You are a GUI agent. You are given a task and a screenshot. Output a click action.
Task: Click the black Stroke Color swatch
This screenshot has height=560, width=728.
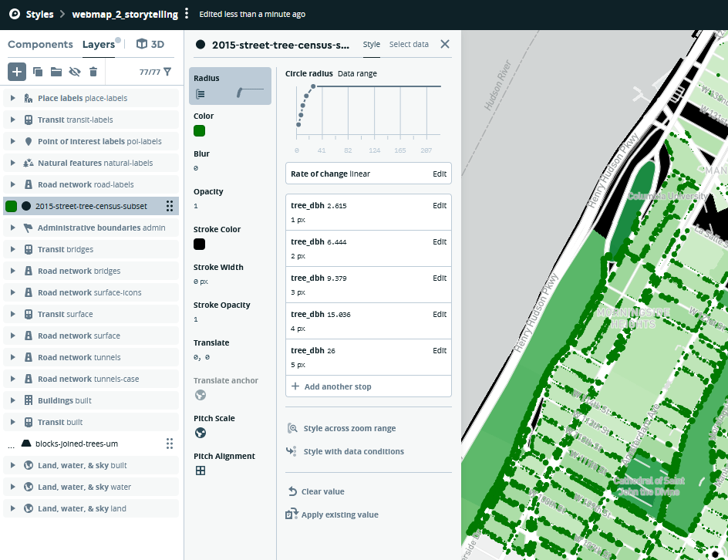point(199,244)
